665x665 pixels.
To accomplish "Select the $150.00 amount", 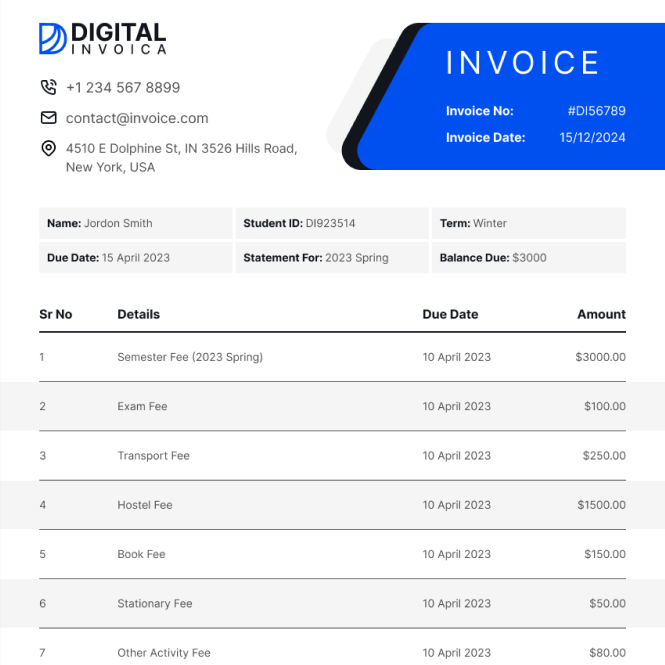I will point(605,554).
